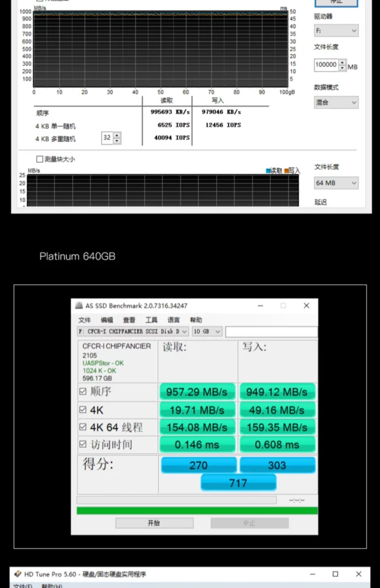Click the total score 717
The image size is (380, 588).
[x=239, y=482]
